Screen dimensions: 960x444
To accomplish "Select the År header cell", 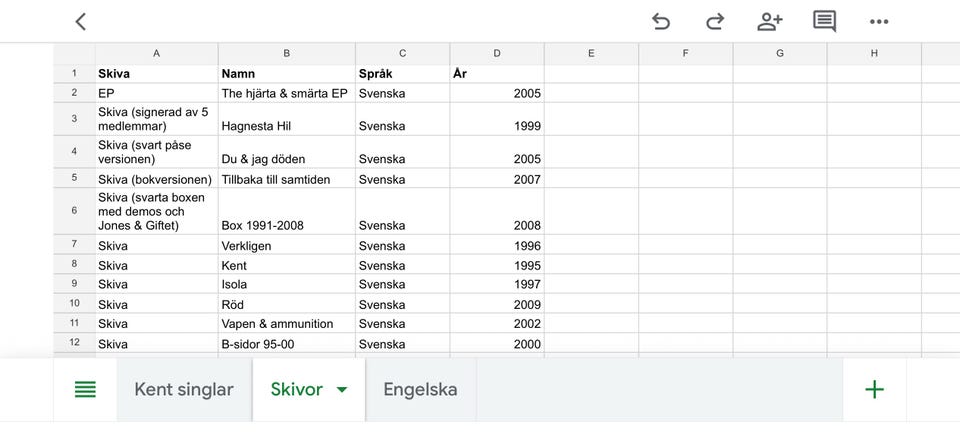I will click(497, 73).
